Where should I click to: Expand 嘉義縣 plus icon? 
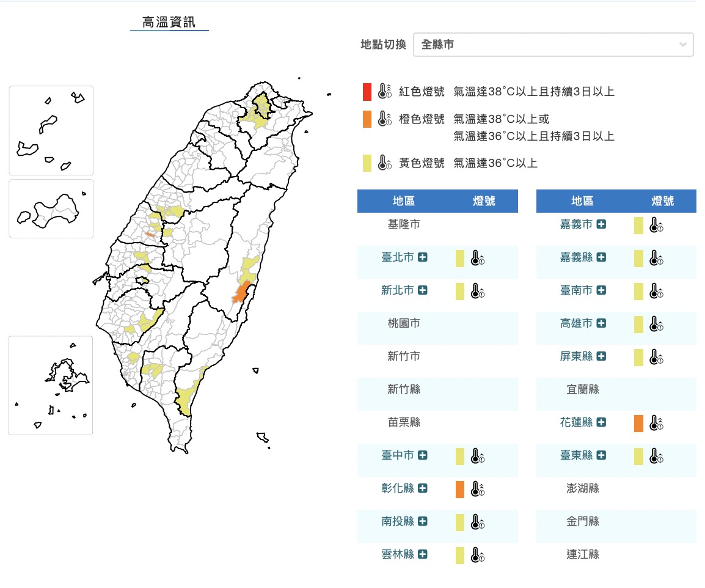tap(601, 257)
